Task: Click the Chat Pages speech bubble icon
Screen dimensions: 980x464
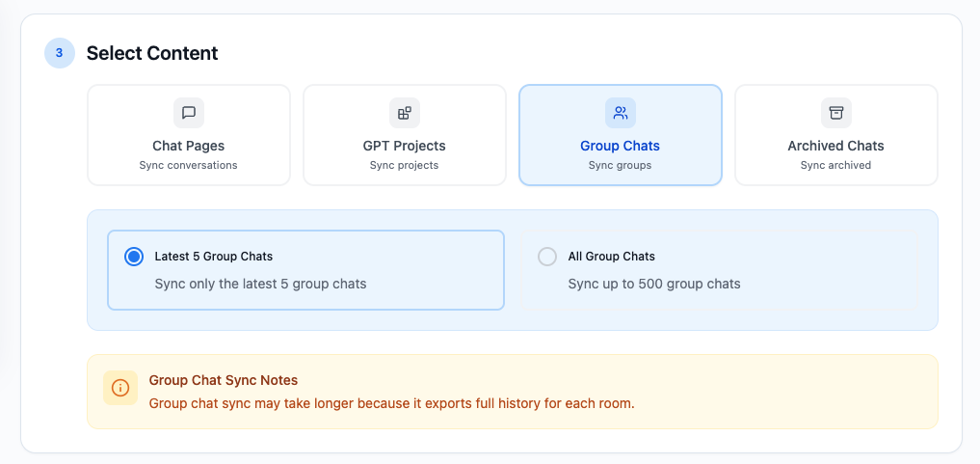Action: pyautogui.click(x=189, y=113)
